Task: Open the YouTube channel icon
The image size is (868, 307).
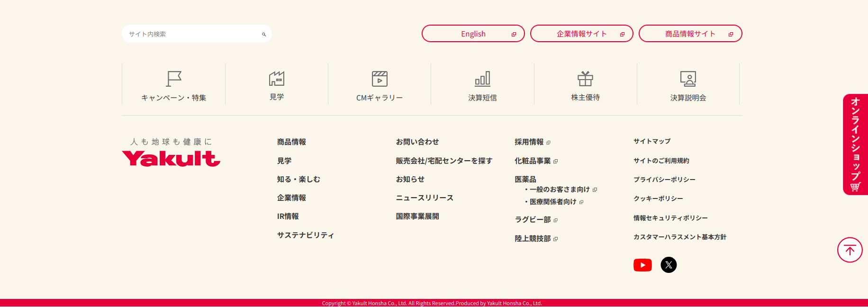Action: point(642,265)
